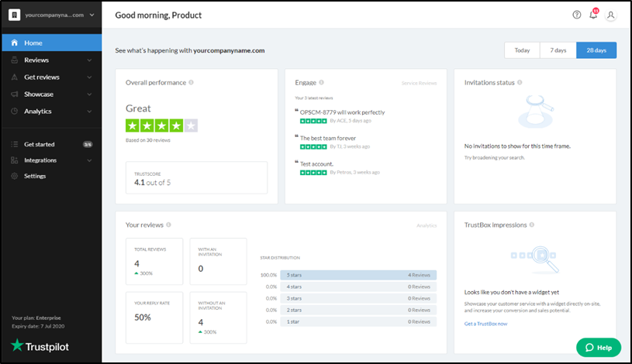Open the notifications bell icon
This screenshot has height=364, width=632.
click(593, 15)
